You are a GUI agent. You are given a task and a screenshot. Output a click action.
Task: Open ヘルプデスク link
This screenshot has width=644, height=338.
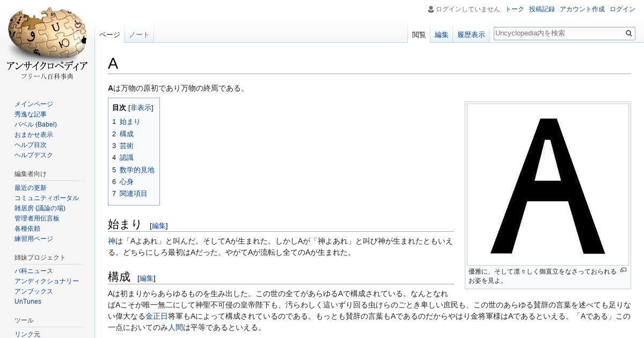pos(34,155)
